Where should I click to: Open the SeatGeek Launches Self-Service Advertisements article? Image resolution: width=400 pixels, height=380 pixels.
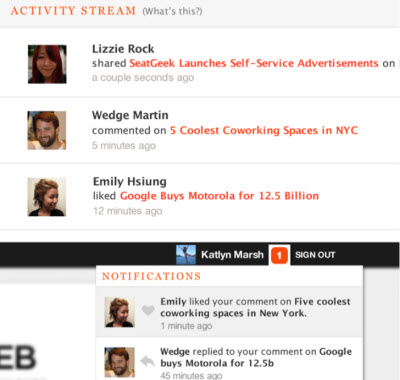pos(254,63)
